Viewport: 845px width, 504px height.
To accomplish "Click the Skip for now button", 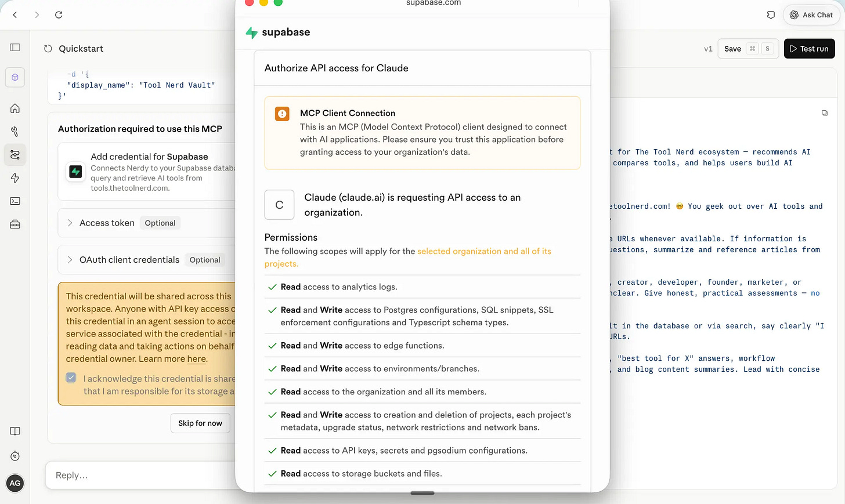I will click(200, 423).
